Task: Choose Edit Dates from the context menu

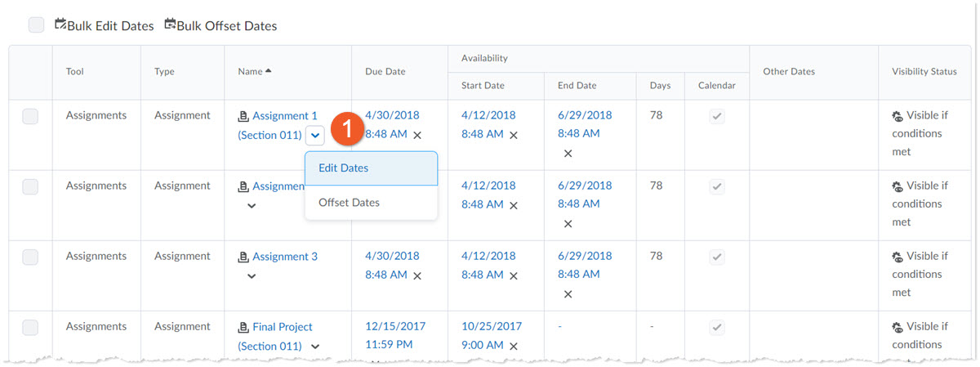Action: coord(343,168)
